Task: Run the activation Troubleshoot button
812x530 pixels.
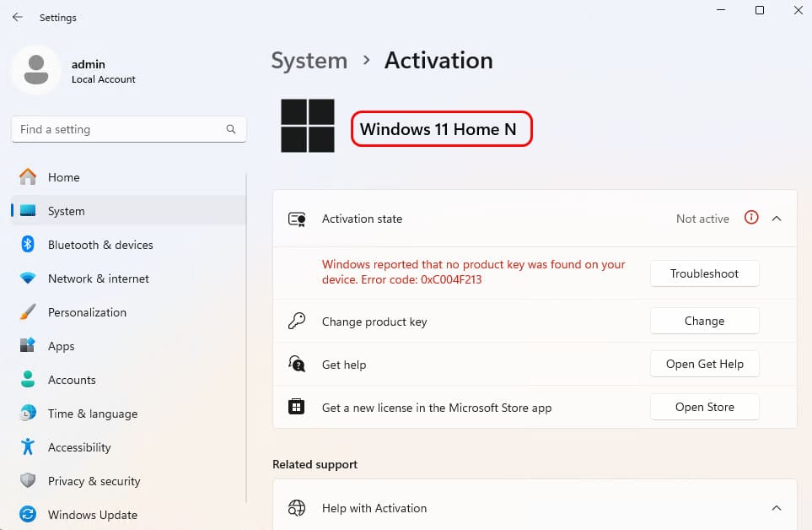Action: click(x=704, y=273)
